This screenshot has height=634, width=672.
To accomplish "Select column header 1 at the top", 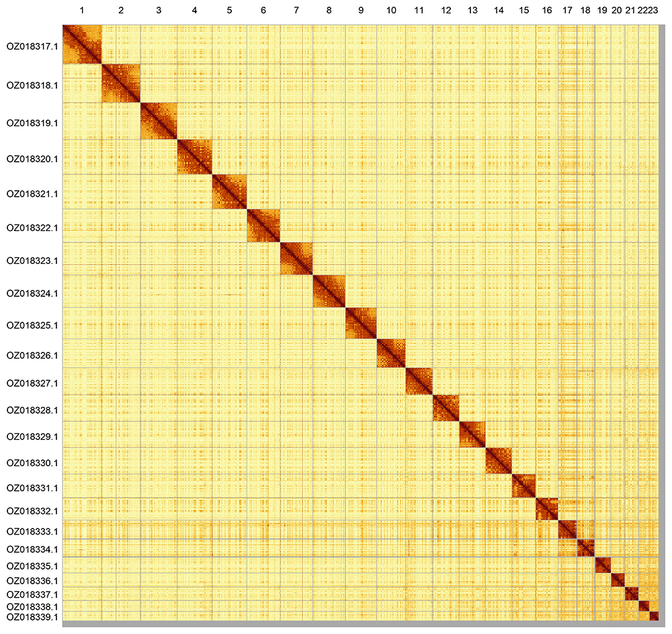I will [x=81, y=10].
